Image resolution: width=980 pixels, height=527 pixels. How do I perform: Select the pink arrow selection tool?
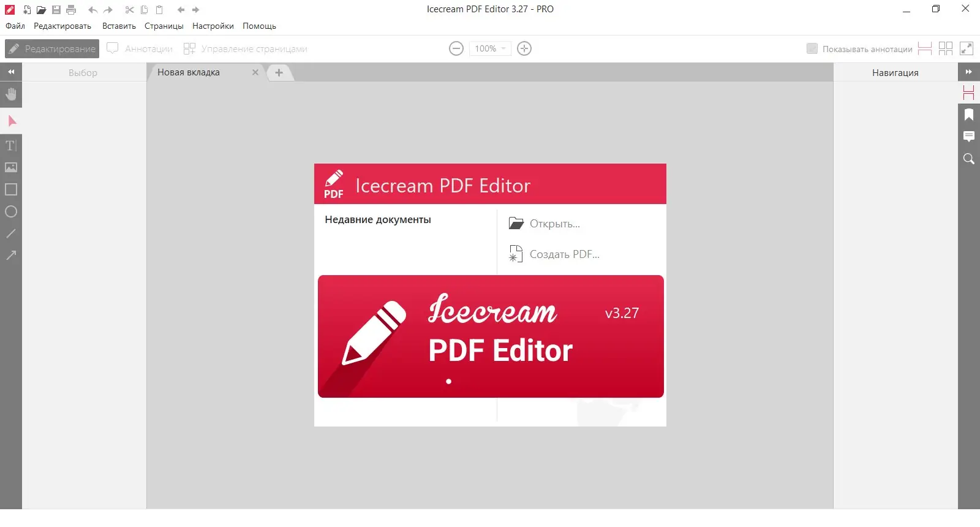click(x=11, y=121)
